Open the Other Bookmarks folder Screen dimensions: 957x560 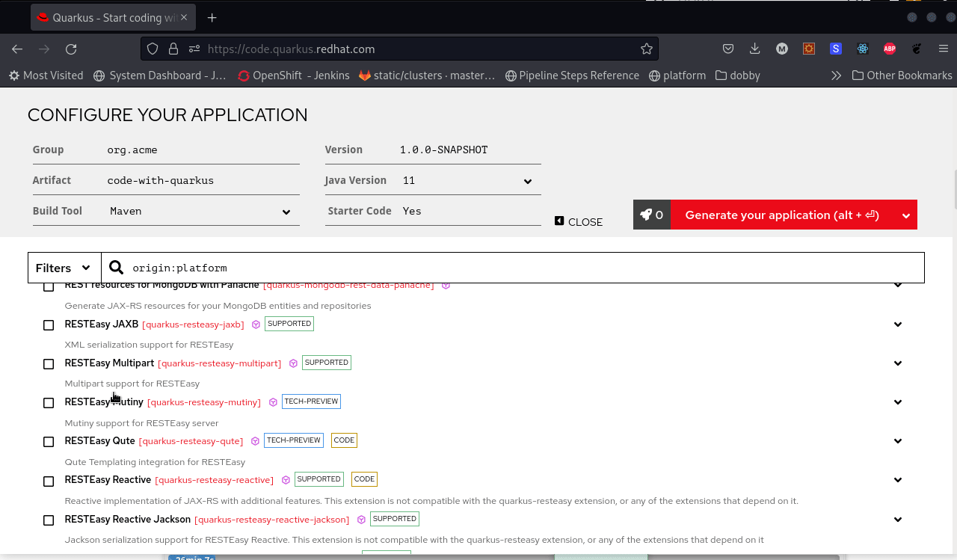[x=902, y=76]
